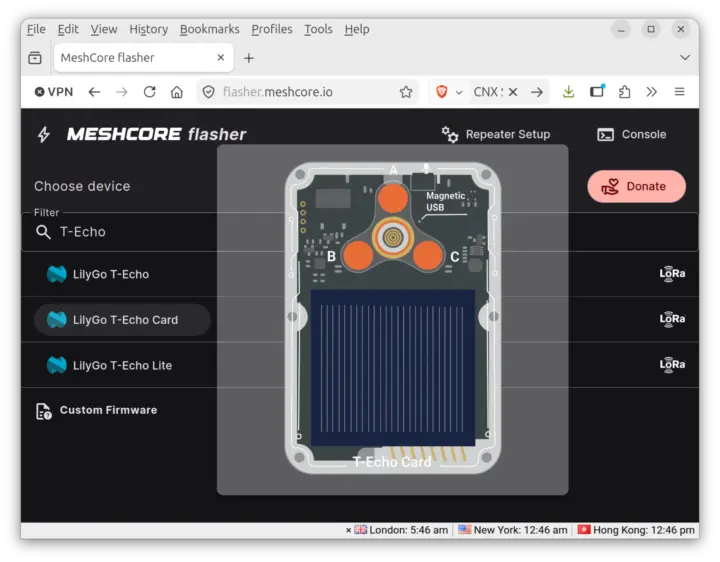This screenshot has height=562, width=720.
Task: Expand the search engine dropdown arrow
Action: tap(459, 92)
